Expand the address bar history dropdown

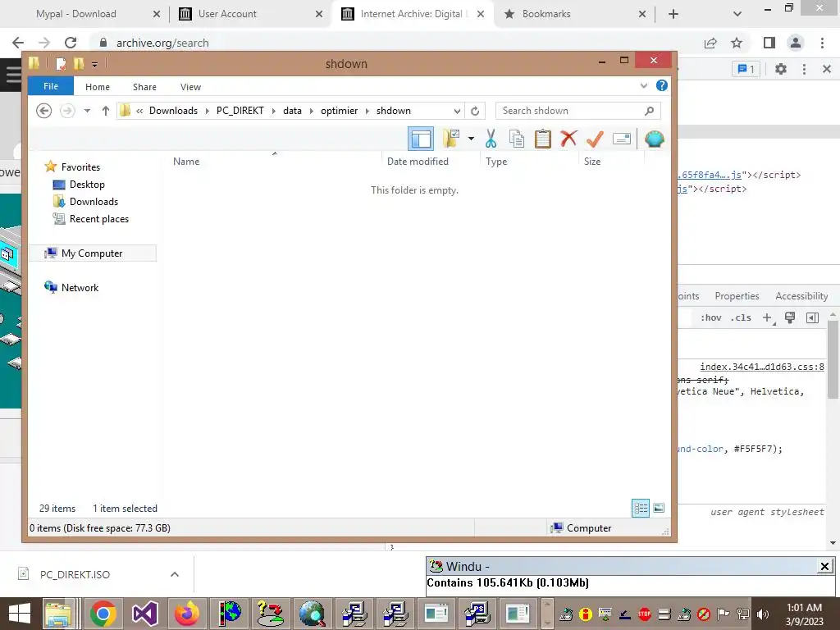point(457,111)
